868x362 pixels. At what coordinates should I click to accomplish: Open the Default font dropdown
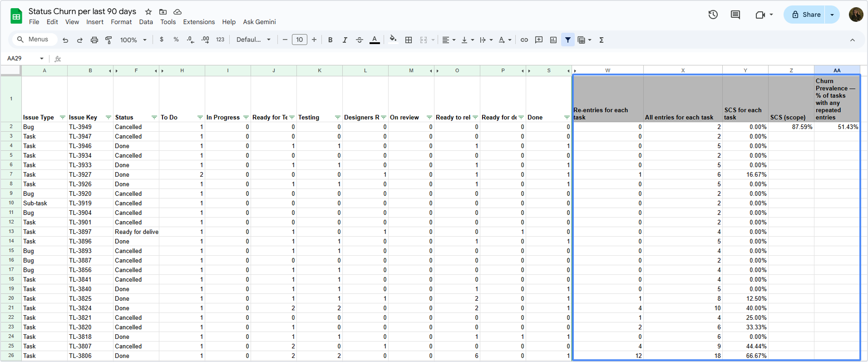tap(253, 40)
